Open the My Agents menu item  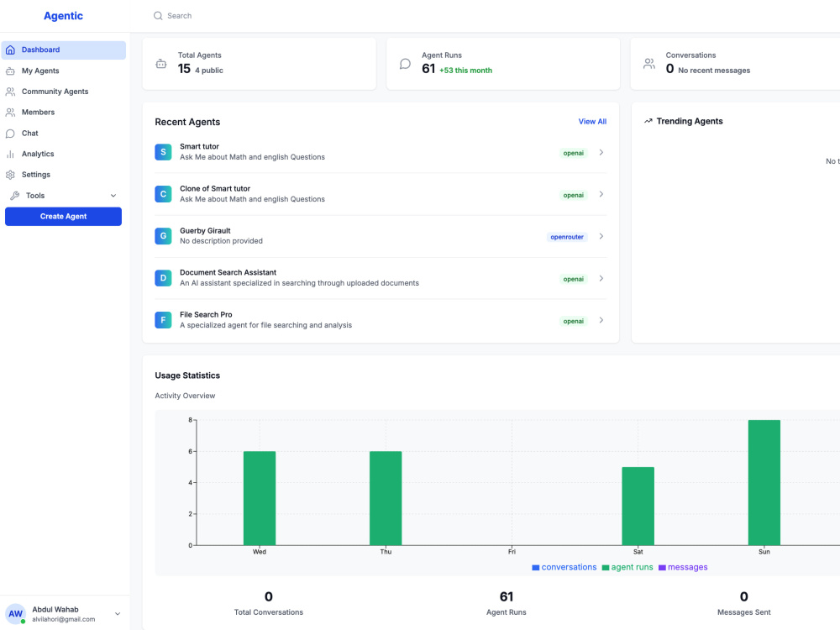[x=64, y=71]
